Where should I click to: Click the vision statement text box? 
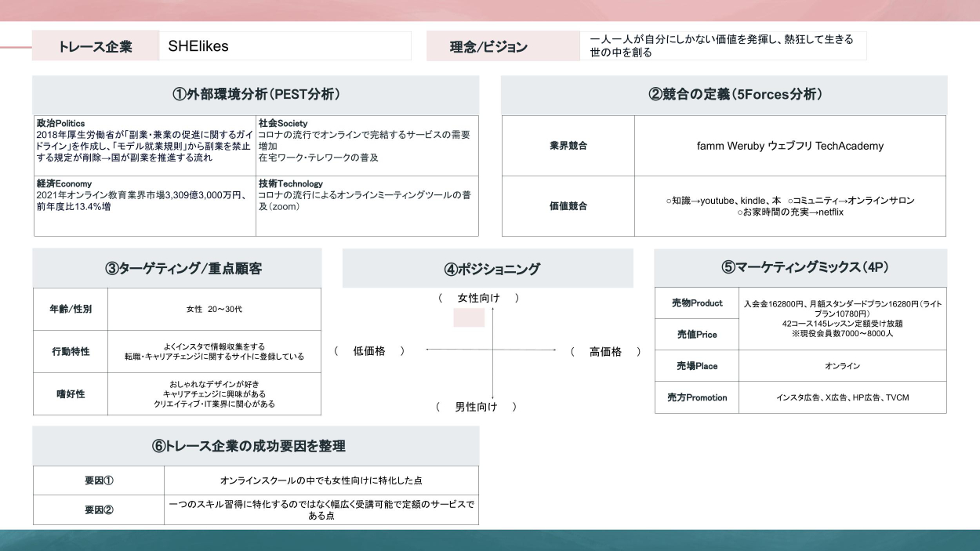(x=723, y=45)
